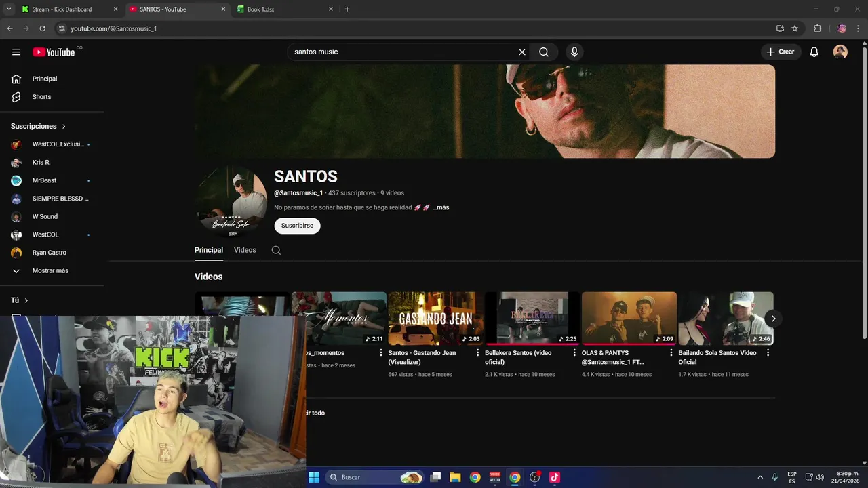This screenshot has width=868, height=488.
Task: Click the YouTube logo
Action: pyautogui.click(x=54, y=52)
